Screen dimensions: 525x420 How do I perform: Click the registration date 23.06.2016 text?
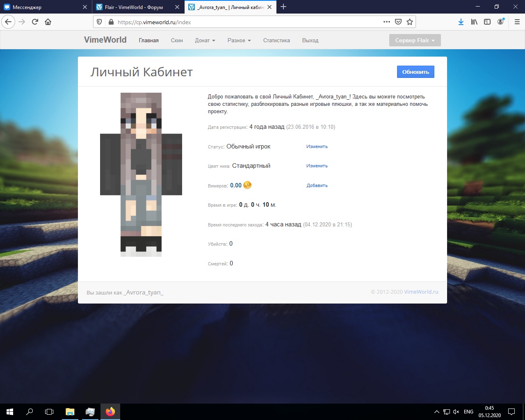[x=310, y=127]
